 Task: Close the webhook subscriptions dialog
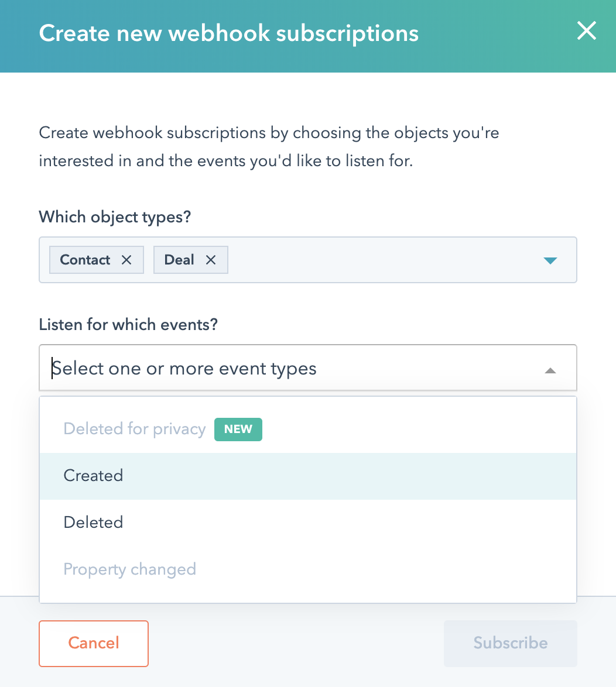pyautogui.click(x=586, y=32)
